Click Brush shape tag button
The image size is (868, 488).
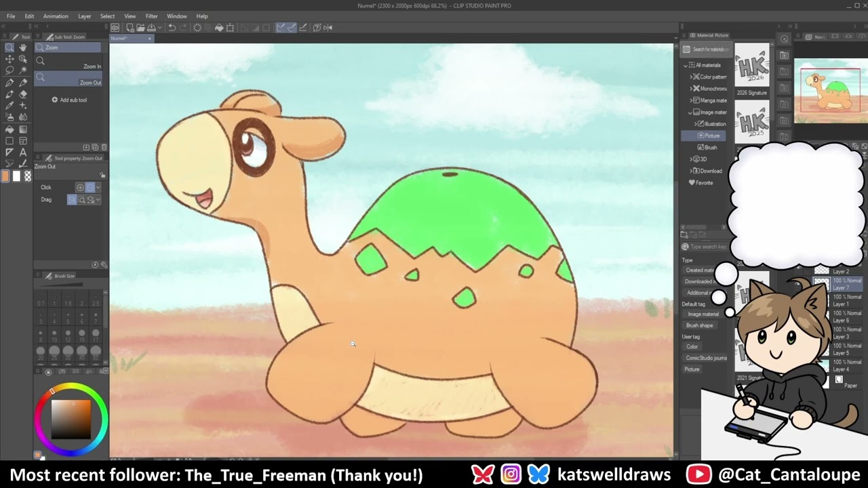(700, 325)
